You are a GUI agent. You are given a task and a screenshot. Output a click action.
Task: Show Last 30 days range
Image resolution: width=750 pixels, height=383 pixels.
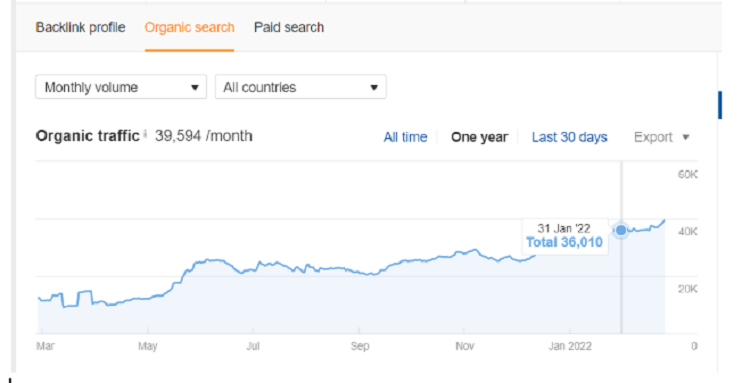pos(570,137)
